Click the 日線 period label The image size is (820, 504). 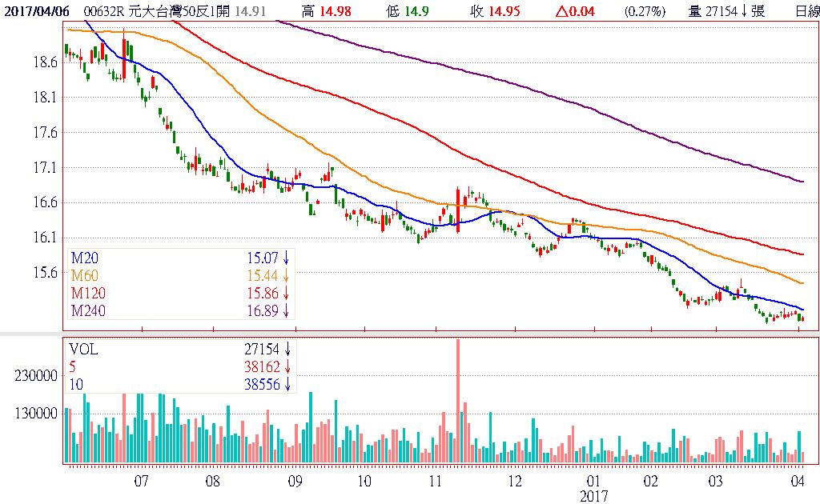click(x=807, y=11)
